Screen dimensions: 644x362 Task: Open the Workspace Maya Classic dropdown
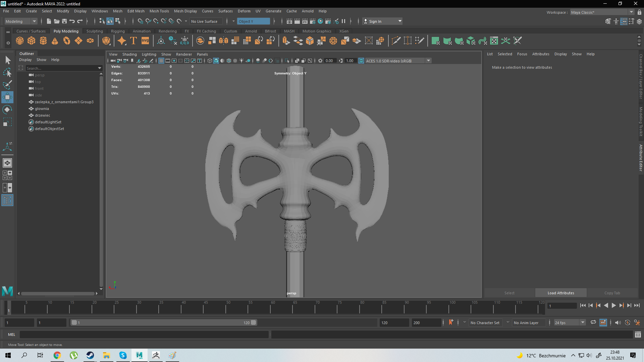click(602, 12)
